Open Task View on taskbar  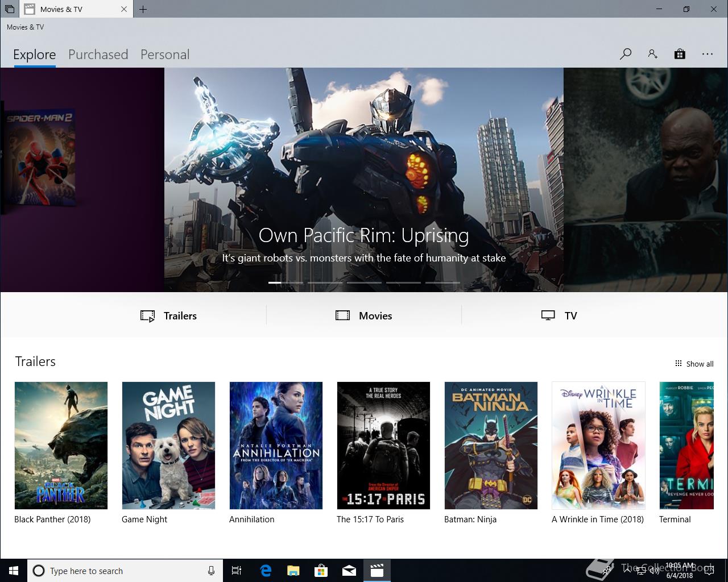[x=237, y=571]
